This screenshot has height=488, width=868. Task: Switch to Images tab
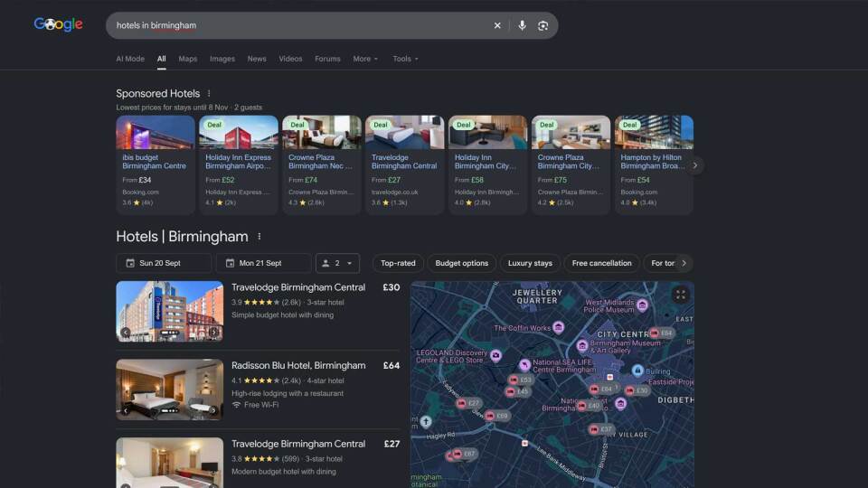(222, 59)
